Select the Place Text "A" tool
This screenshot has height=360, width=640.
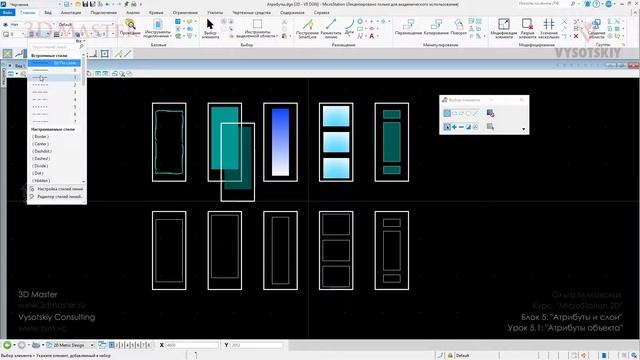click(x=371, y=36)
